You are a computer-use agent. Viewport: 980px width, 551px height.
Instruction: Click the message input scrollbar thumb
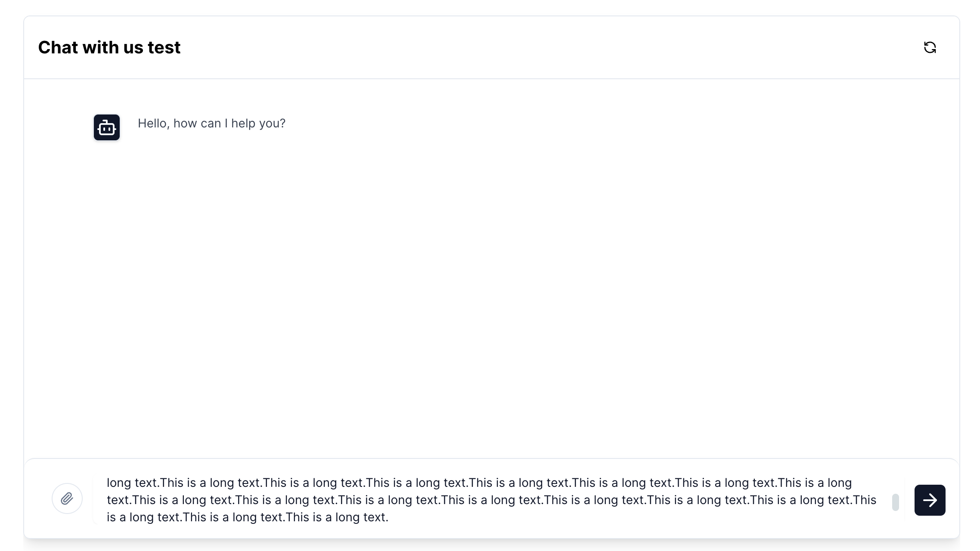tap(896, 502)
